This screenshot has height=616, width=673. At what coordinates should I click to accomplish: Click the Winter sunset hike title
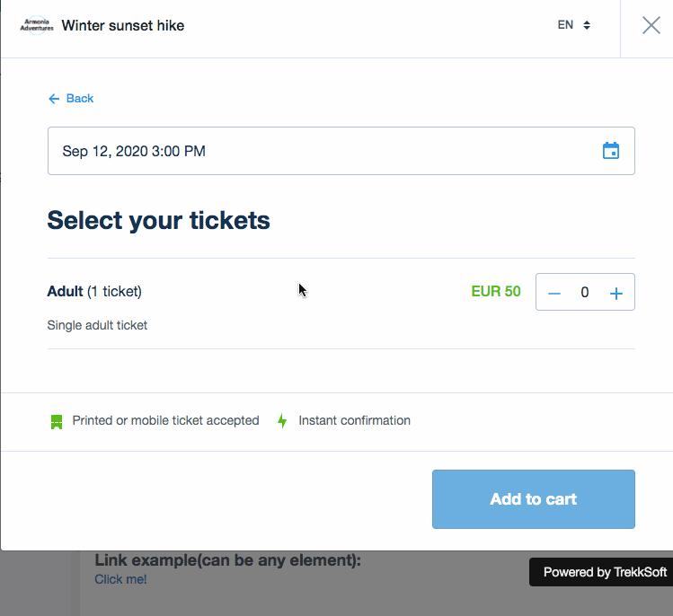123,25
